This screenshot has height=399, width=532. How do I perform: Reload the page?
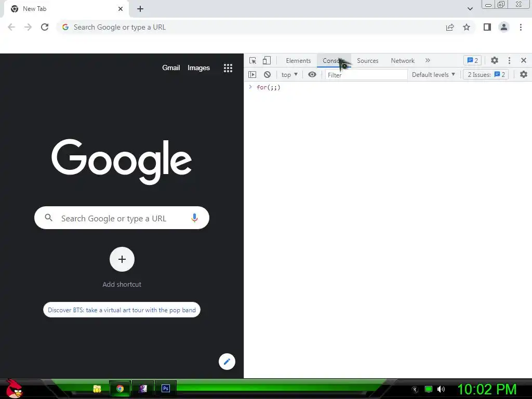(45, 27)
